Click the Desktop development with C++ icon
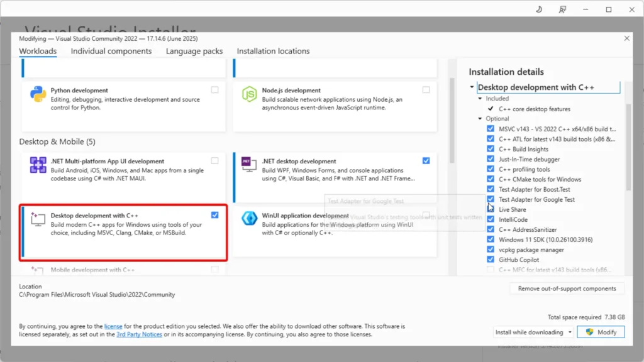This screenshot has height=362, width=644. pyautogui.click(x=38, y=219)
